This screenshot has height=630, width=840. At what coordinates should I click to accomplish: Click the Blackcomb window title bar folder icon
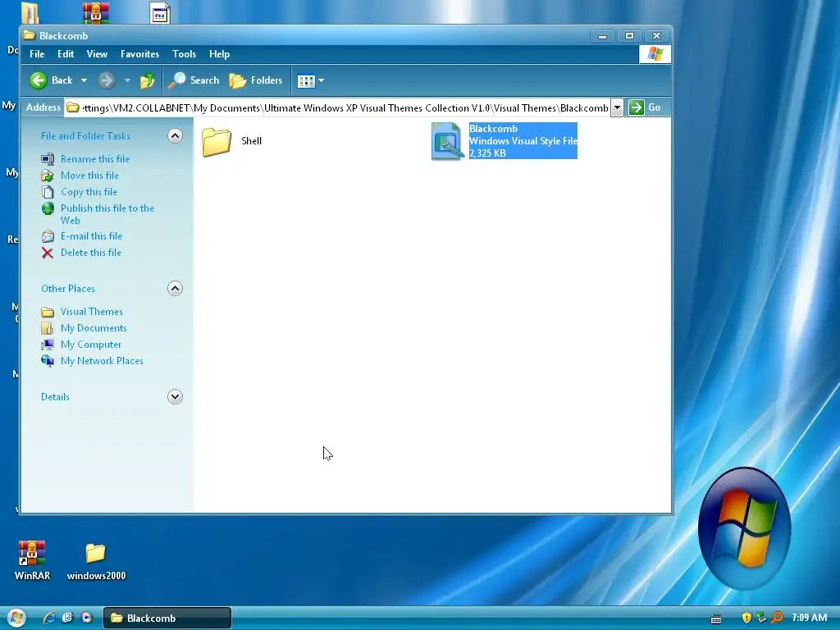tap(30, 36)
